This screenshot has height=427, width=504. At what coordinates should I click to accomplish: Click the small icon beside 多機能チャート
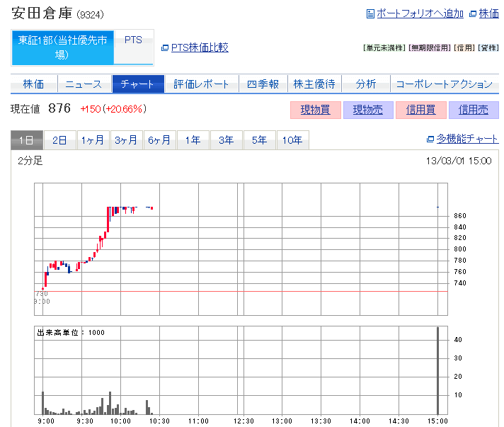click(430, 140)
